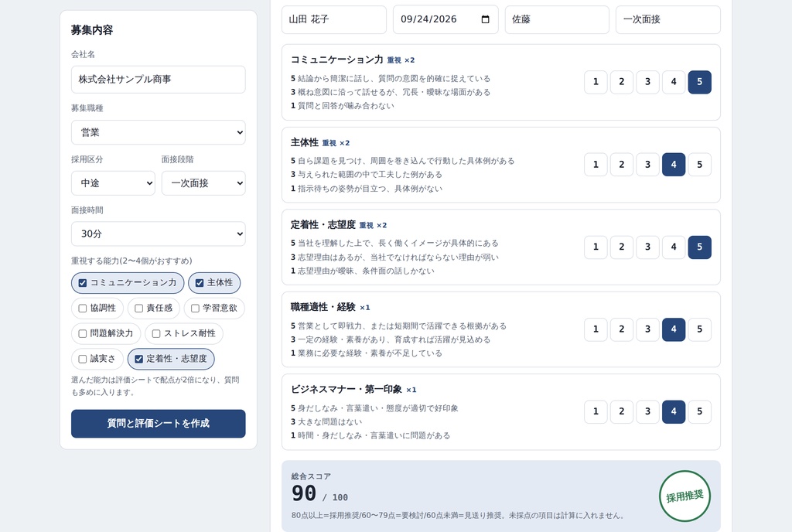This screenshot has width=792, height=532.
Task: Toggle 主体性 checkbox
Action: (x=200, y=283)
